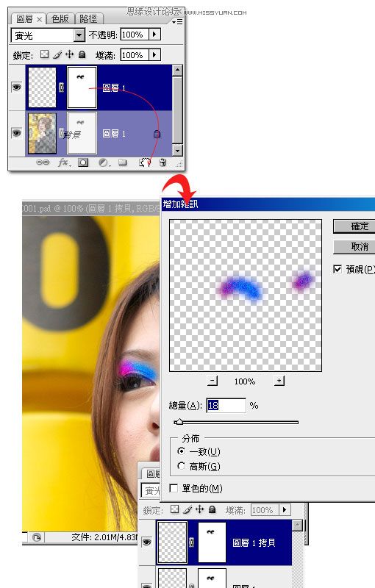Screen dimensions: 375x588
Task: Select the mask thumbnail of top 圖層 1 layer
Action: point(82,87)
